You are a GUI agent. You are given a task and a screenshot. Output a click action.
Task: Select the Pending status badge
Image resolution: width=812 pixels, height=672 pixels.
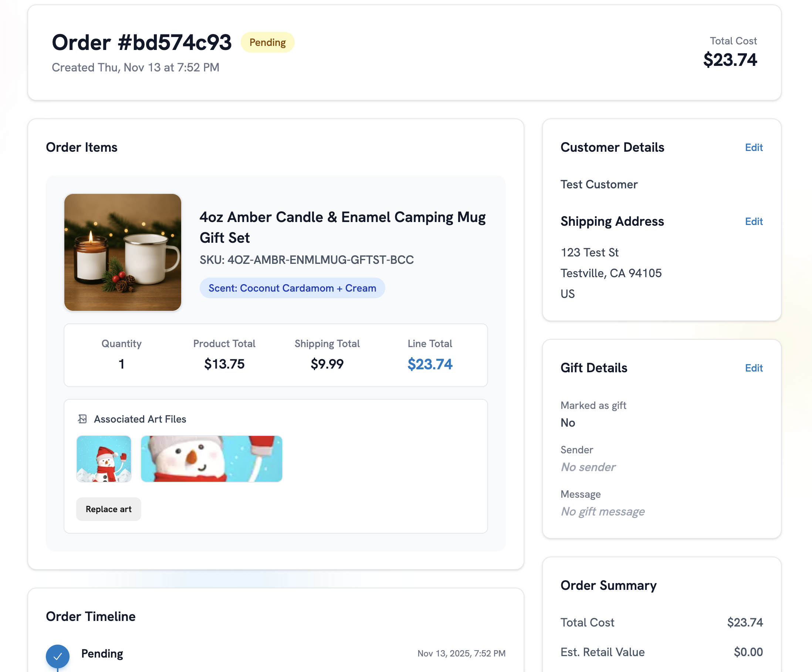[267, 42]
